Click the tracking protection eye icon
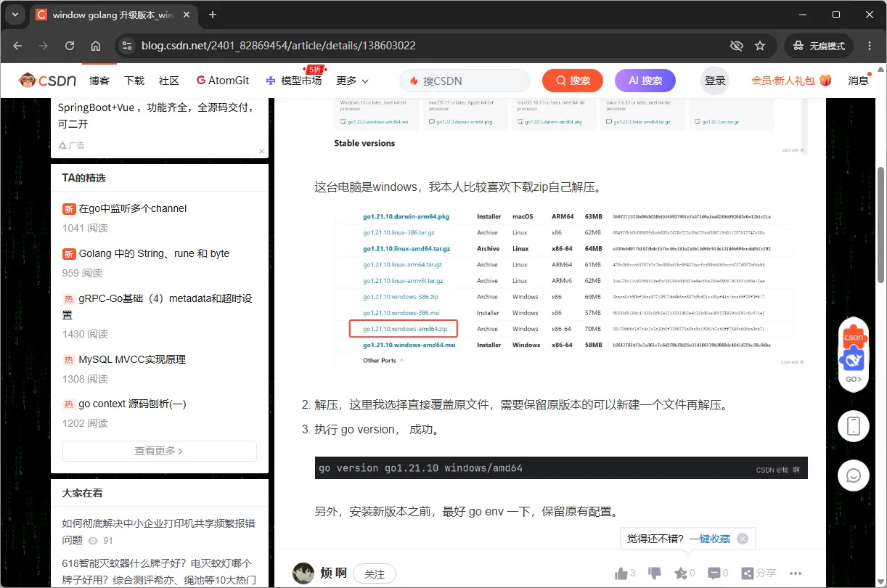This screenshot has height=588, width=887. click(736, 46)
